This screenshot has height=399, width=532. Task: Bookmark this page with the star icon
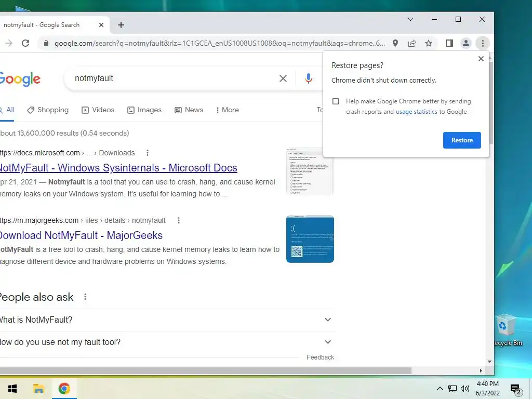coord(429,43)
